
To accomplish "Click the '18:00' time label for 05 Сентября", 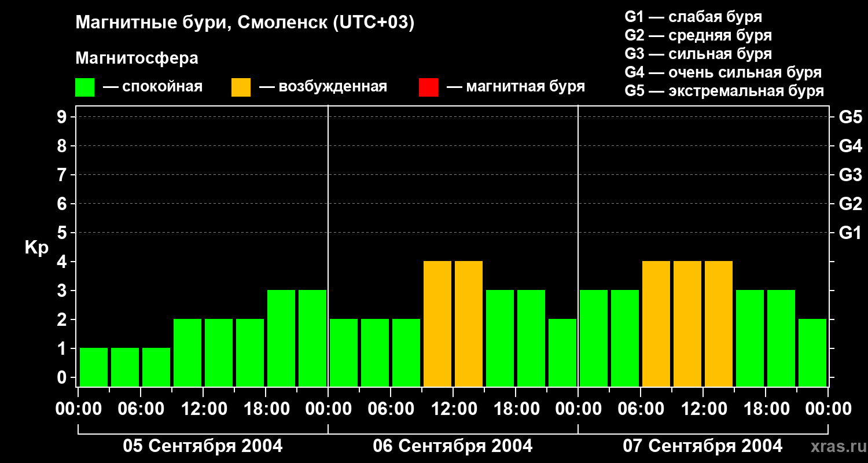I will (x=266, y=409).
